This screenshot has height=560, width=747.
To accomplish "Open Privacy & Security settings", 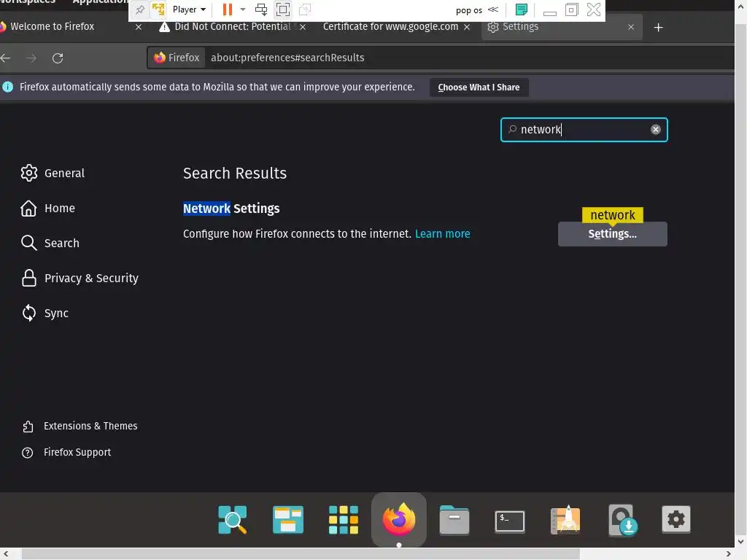I will [80, 278].
